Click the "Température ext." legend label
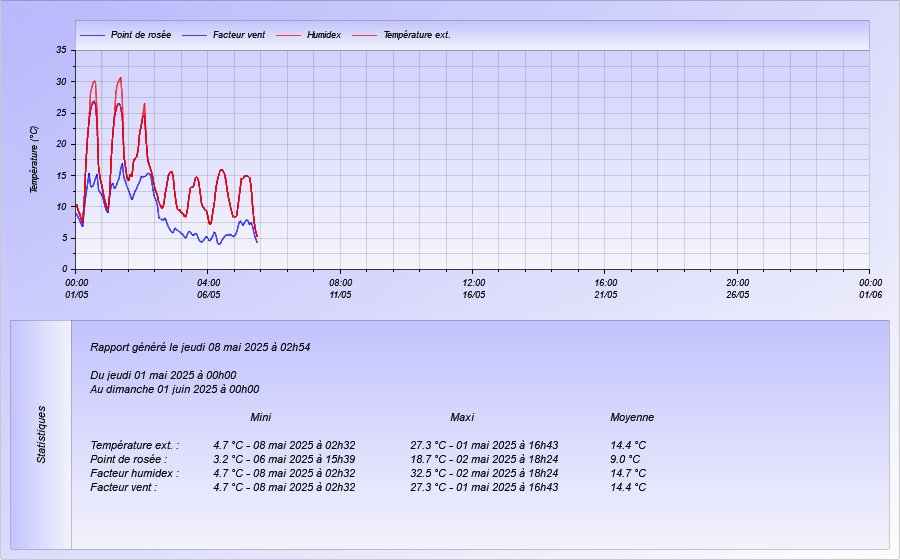900x560 pixels. click(x=417, y=35)
